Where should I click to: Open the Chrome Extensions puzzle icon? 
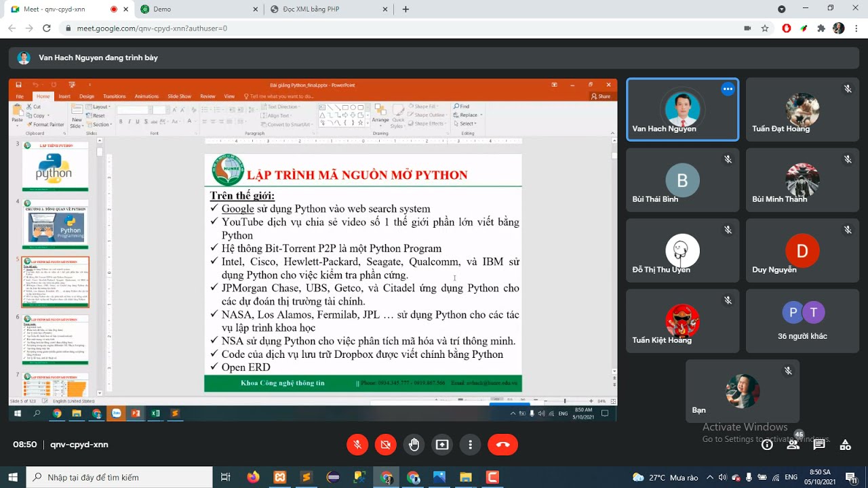pos(821,28)
